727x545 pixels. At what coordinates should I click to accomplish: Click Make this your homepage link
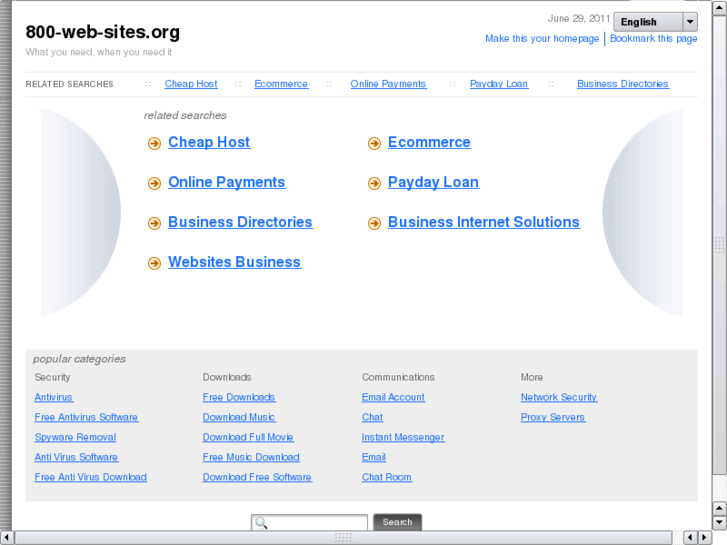[542, 38]
